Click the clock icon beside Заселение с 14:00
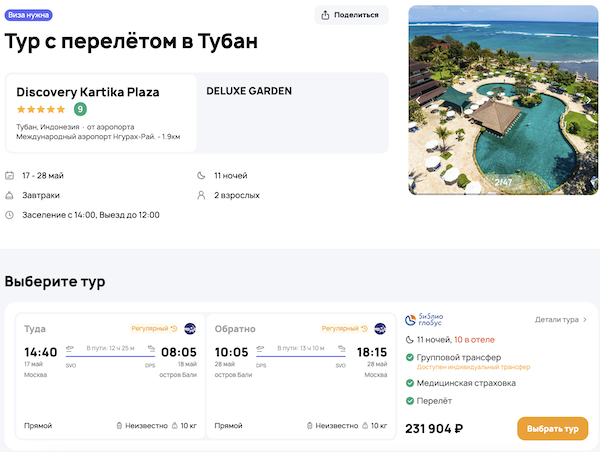The width and height of the screenshot is (600, 452). click(x=10, y=214)
